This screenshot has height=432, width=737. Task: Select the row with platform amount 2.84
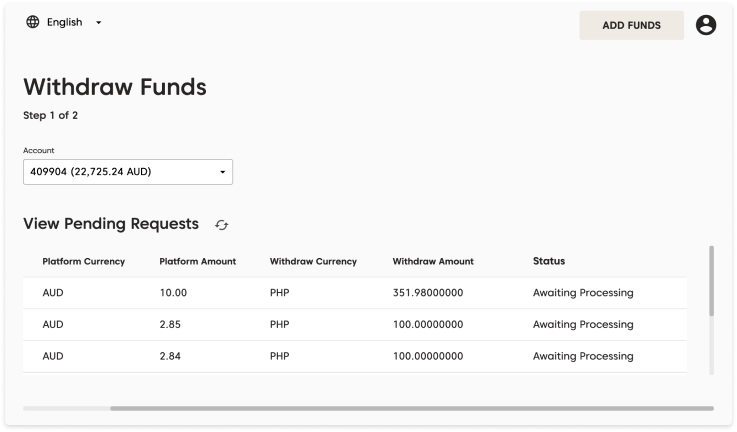[172, 357]
